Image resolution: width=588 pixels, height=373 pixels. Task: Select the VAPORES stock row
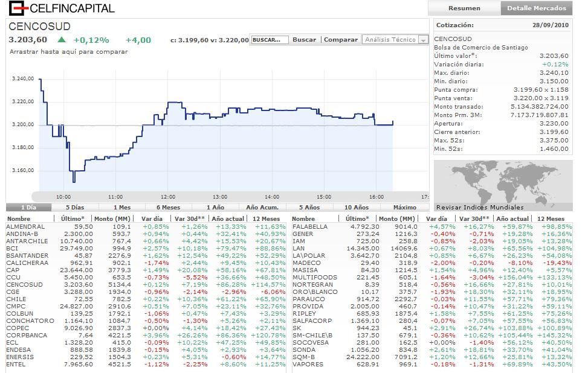click(x=432, y=364)
